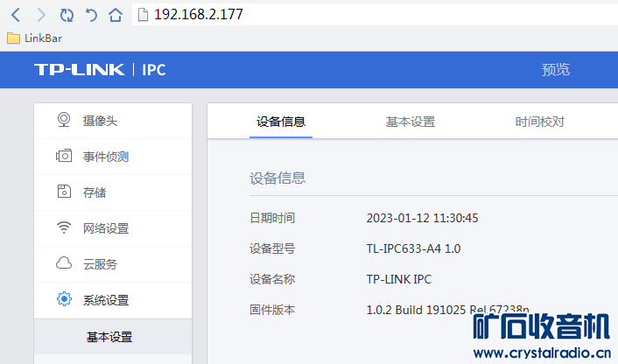The width and height of the screenshot is (618, 364).
Task: Open the 摄像头 sidebar menu
Action: coord(113,121)
